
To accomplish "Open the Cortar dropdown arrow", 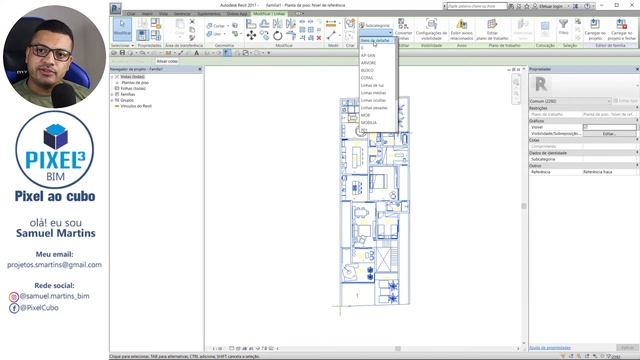I will coord(228,26).
